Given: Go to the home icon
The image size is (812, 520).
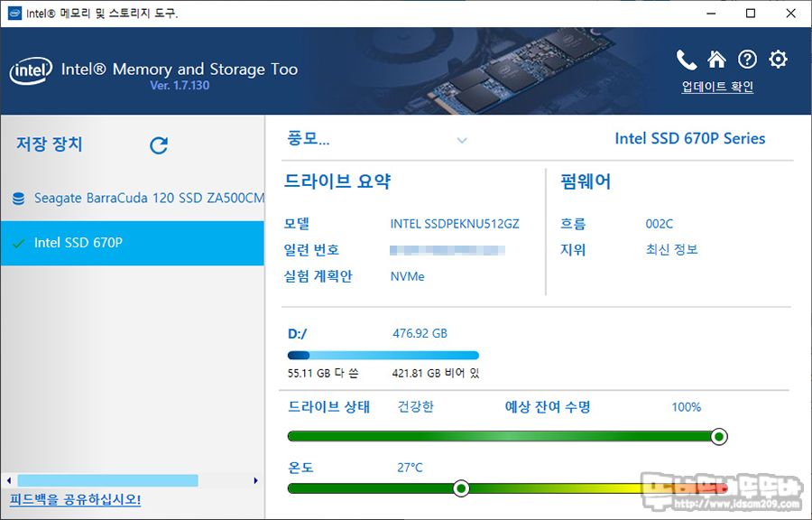Looking at the screenshot, I should pyautogui.click(x=716, y=60).
